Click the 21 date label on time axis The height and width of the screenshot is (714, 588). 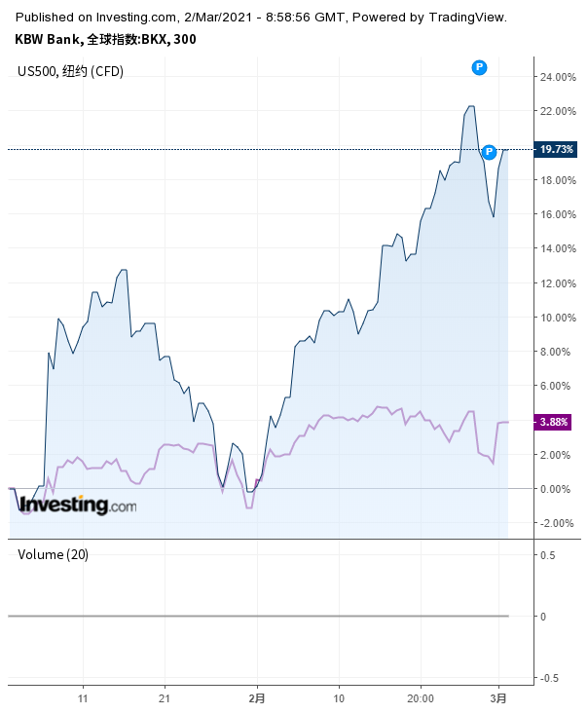(165, 698)
